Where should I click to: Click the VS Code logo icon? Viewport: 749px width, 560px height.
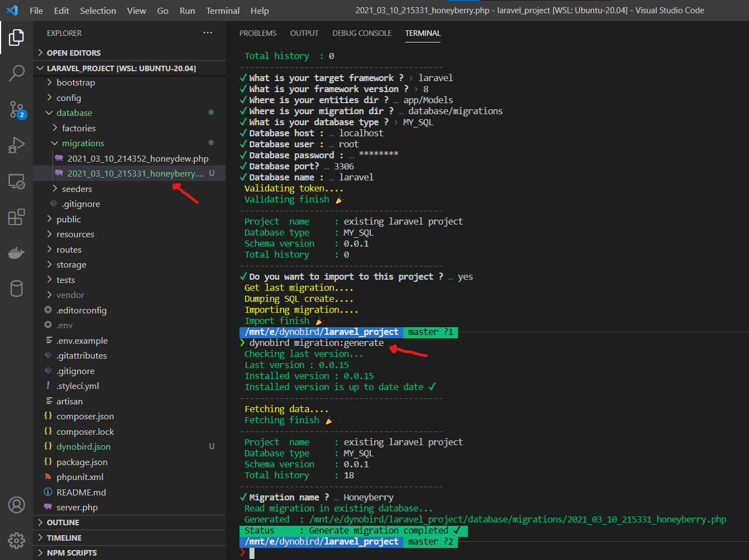click(x=12, y=10)
